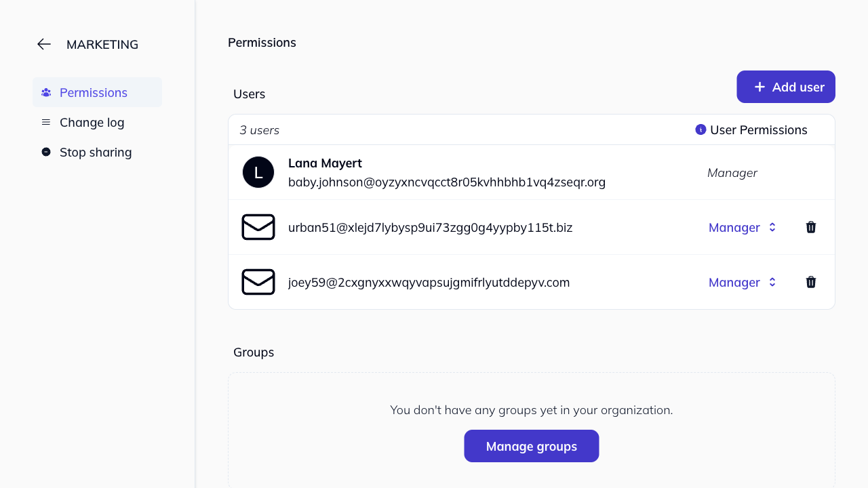The image size is (868, 488).
Task: Click the User Permissions column header label
Action: (x=758, y=130)
